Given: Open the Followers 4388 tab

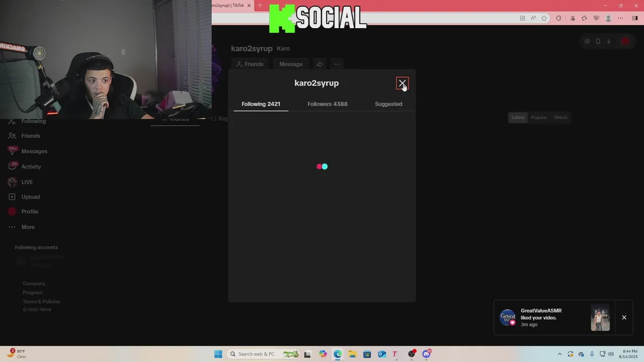Looking at the screenshot, I should [328, 104].
